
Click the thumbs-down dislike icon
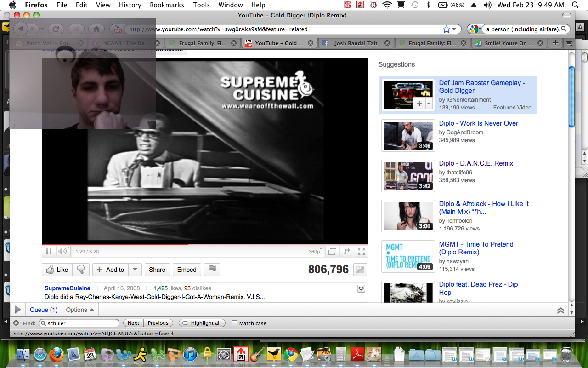pos(81,270)
